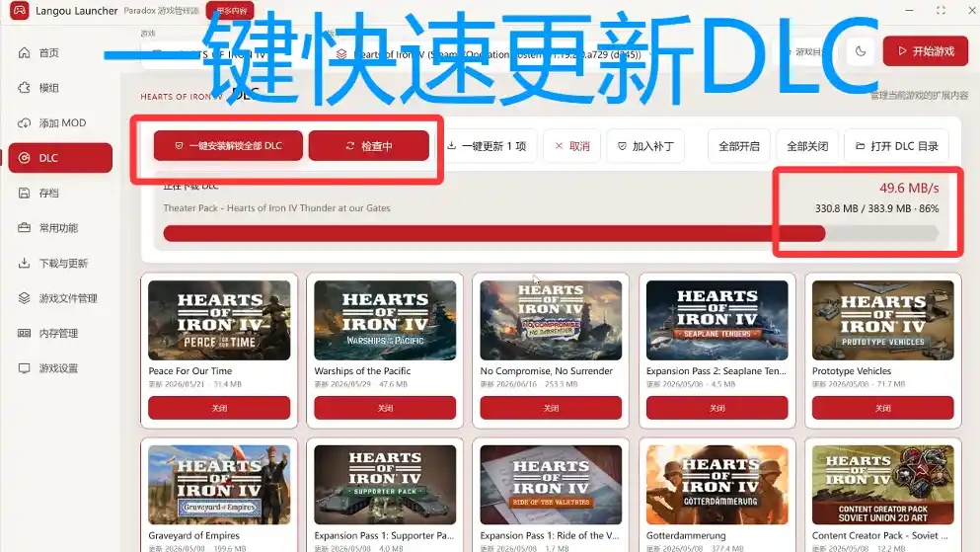Image resolution: width=980 pixels, height=552 pixels.
Task: Toggle 关闭 under Prototype Vehicles
Action: [x=882, y=408]
